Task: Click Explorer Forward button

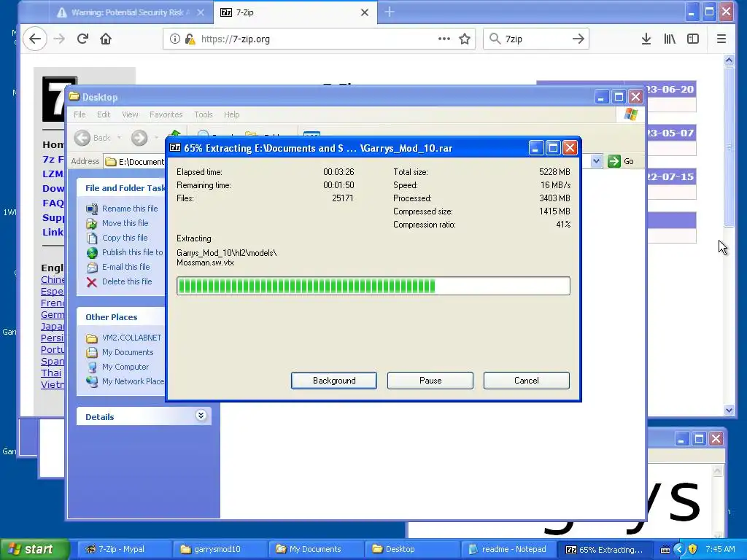Action: (139, 138)
